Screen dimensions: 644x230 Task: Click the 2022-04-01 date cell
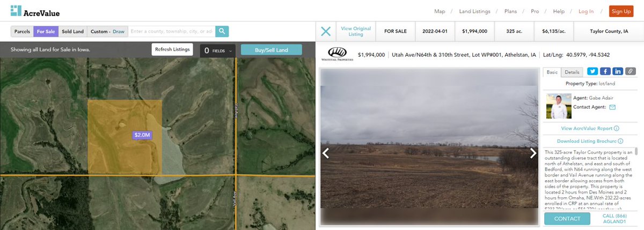[434, 32]
